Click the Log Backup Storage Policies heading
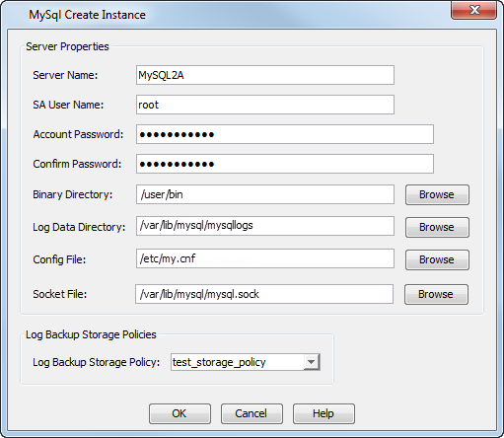Viewport: 504px width, 438px height. click(x=91, y=334)
